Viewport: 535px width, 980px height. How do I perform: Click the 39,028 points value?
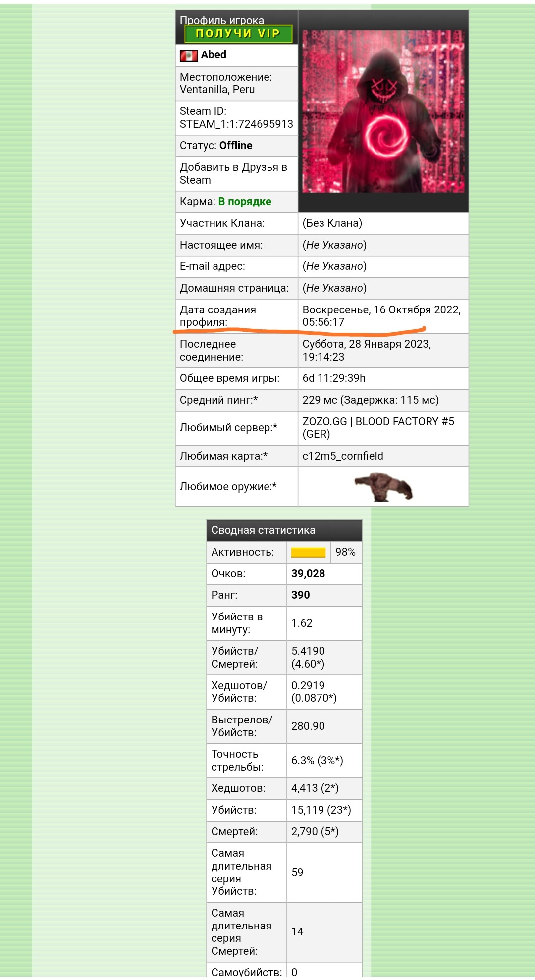point(308,574)
